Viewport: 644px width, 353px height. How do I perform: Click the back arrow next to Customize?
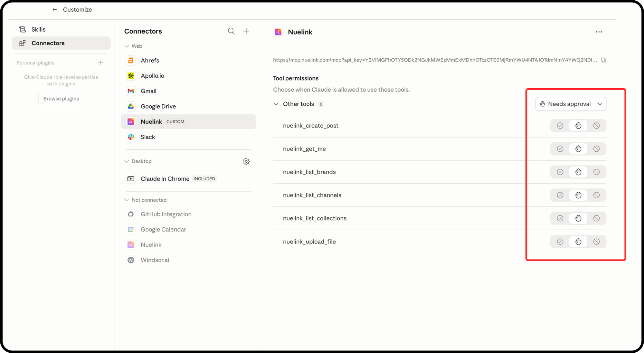pos(55,10)
